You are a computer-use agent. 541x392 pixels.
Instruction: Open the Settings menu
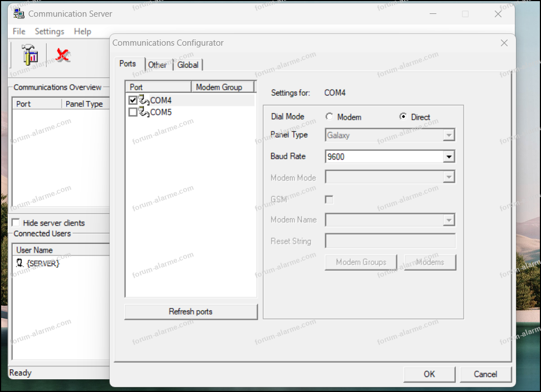point(50,31)
